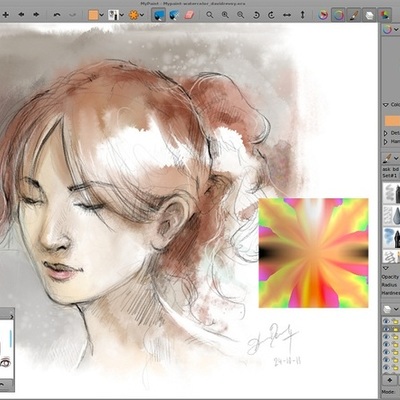Mirror the canvas horizontally
The width and height of the screenshot is (400, 400).
(x=287, y=15)
